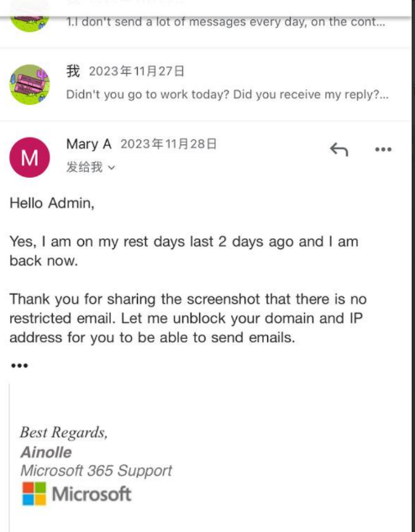Click Mary A's pink M avatar
The width and height of the screenshot is (415, 532).
coord(29,158)
